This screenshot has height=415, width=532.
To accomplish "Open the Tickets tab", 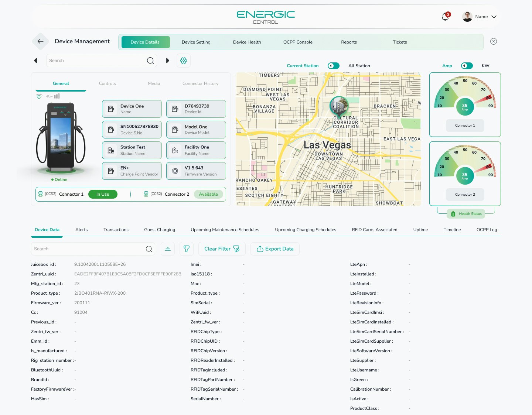I will [x=400, y=42].
